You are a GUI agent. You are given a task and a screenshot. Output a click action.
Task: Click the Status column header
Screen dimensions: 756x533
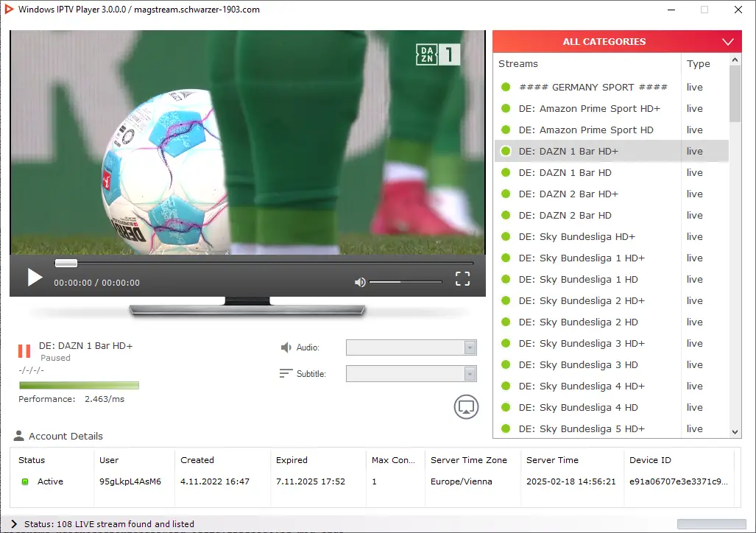[32, 460]
